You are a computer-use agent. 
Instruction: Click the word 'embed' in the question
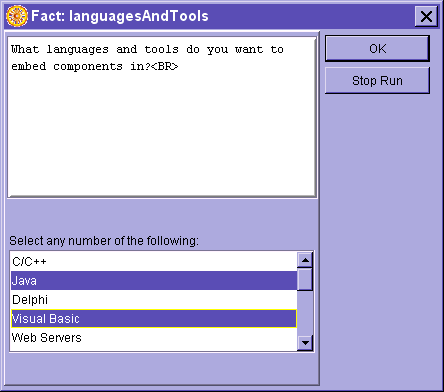29,66
